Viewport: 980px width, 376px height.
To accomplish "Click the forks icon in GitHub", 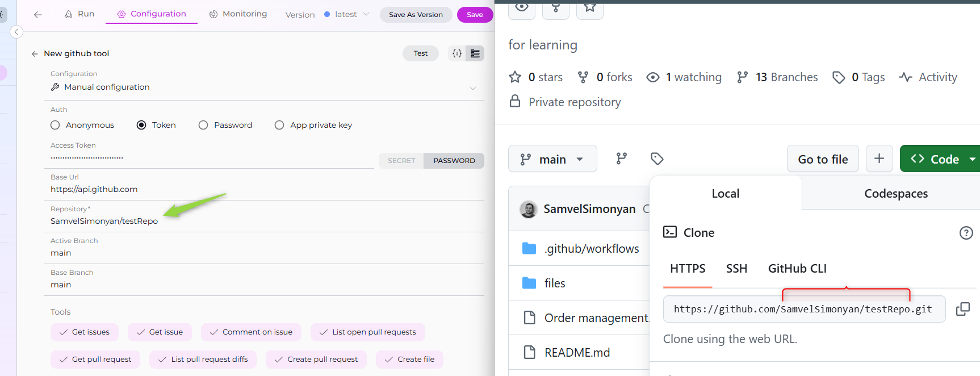I will click(583, 77).
